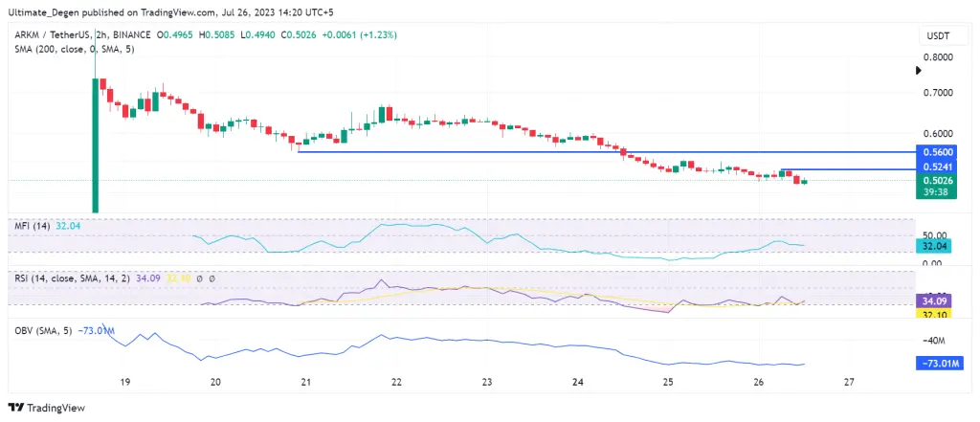Click the black arrow marker beside 0.8000

point(918,70)
